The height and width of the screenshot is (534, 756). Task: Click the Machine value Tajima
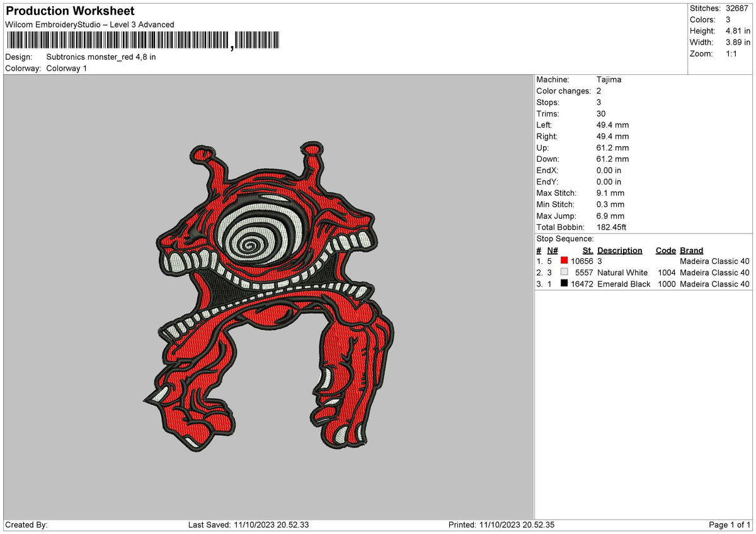609,80
